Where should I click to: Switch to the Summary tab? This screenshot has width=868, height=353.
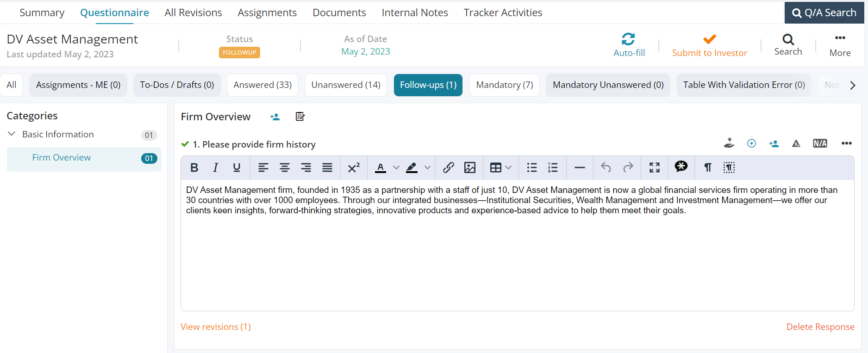pos(42,12)
